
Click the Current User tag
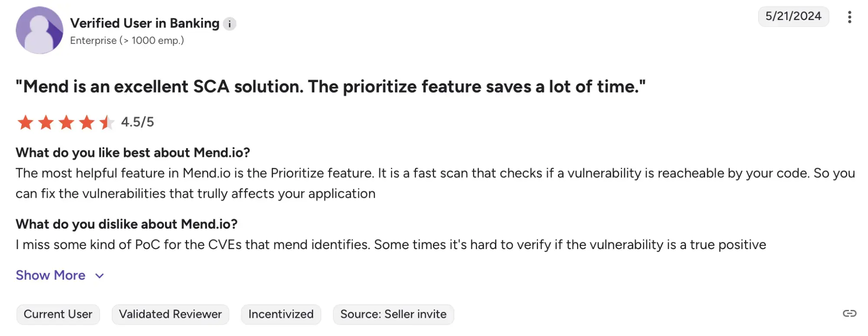pyautogui.click(x=58, y=314)
